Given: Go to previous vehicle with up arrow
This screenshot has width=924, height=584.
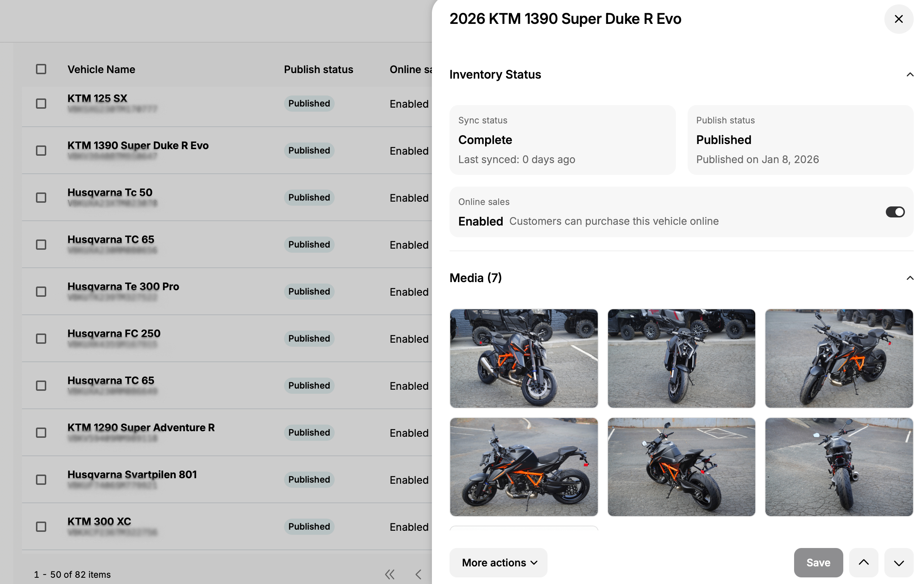Looking at the screenshot, I should (863, 562).
